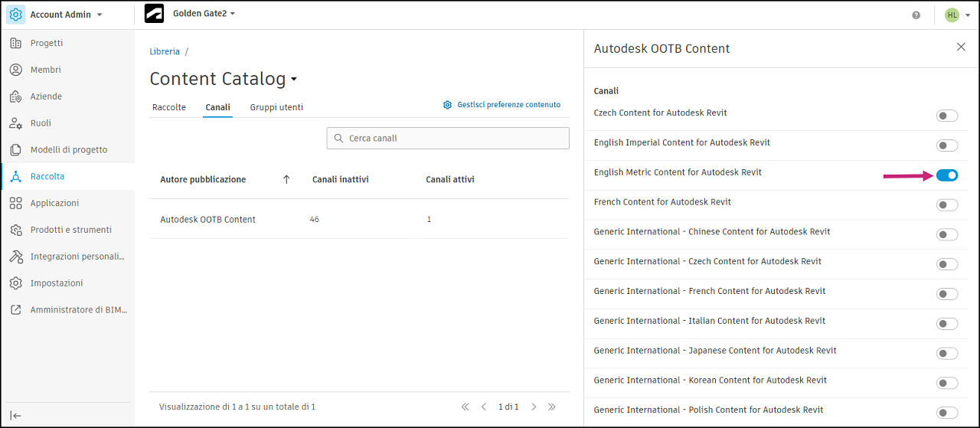Click the Ruoli icon in sidebar

[x=15, y=123]
